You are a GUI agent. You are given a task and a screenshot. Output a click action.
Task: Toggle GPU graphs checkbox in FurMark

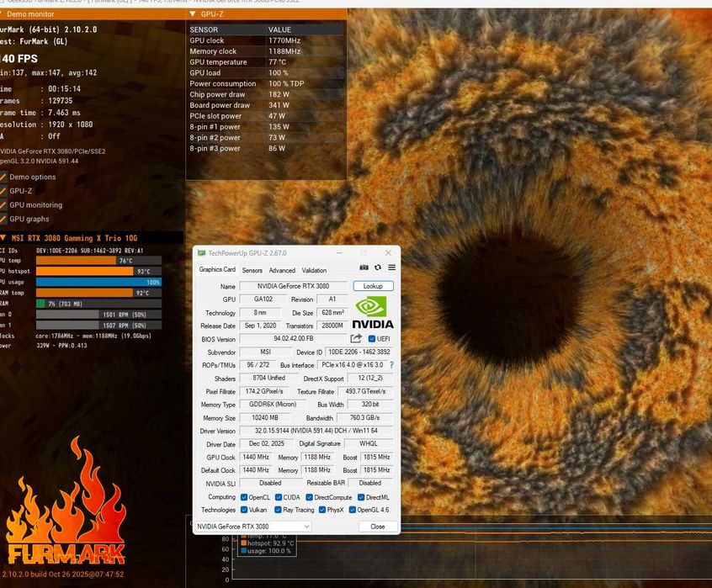coord(3,220)
